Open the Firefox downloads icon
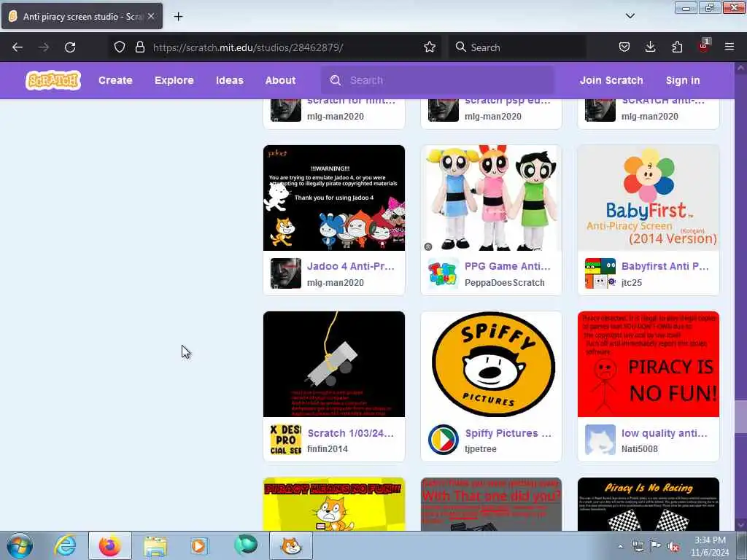Image resolution: width=747 pixels, height=560 pixels. point(650,47)
